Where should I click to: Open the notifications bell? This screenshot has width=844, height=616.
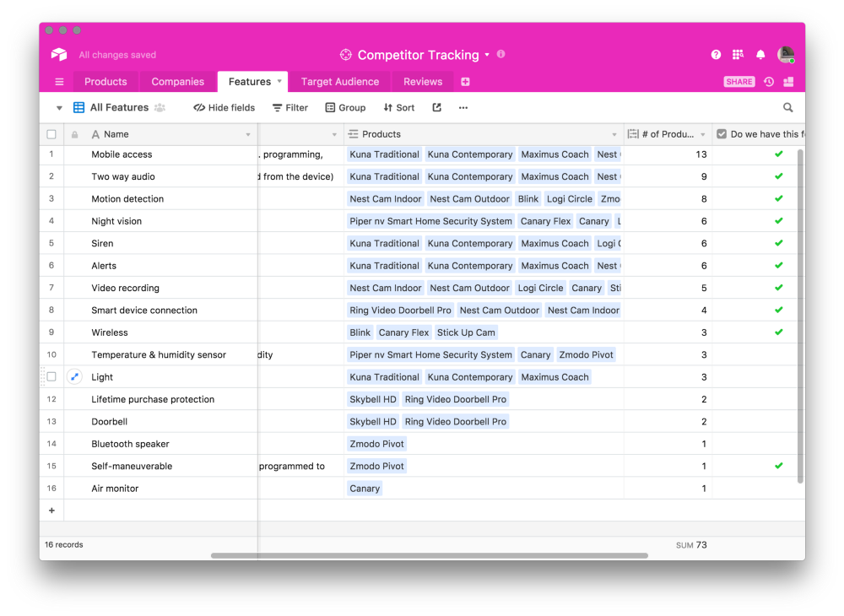tap(760, 54)
